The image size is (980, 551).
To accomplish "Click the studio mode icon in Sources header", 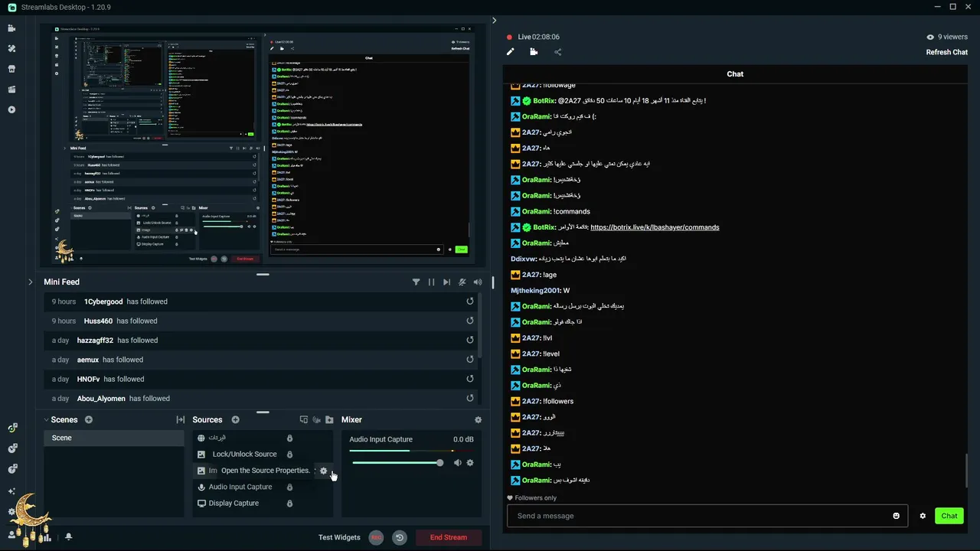I will click(304, 419).
